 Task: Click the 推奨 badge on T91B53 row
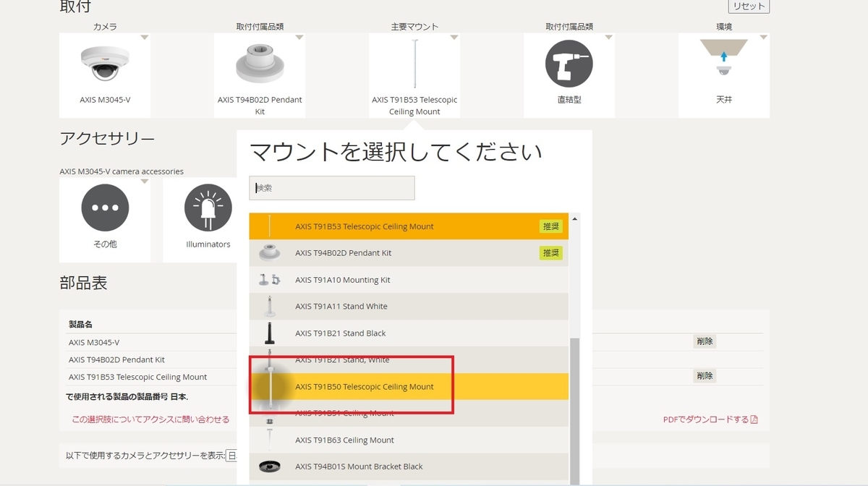tap(551, 226)
